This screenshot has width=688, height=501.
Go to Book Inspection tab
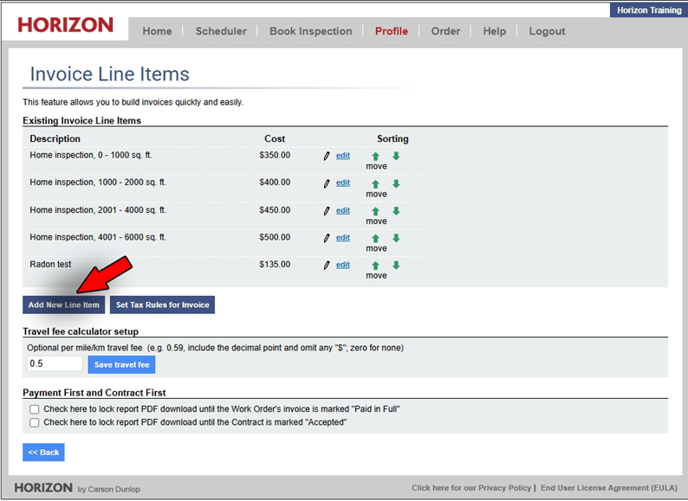[x=310, y=31]
